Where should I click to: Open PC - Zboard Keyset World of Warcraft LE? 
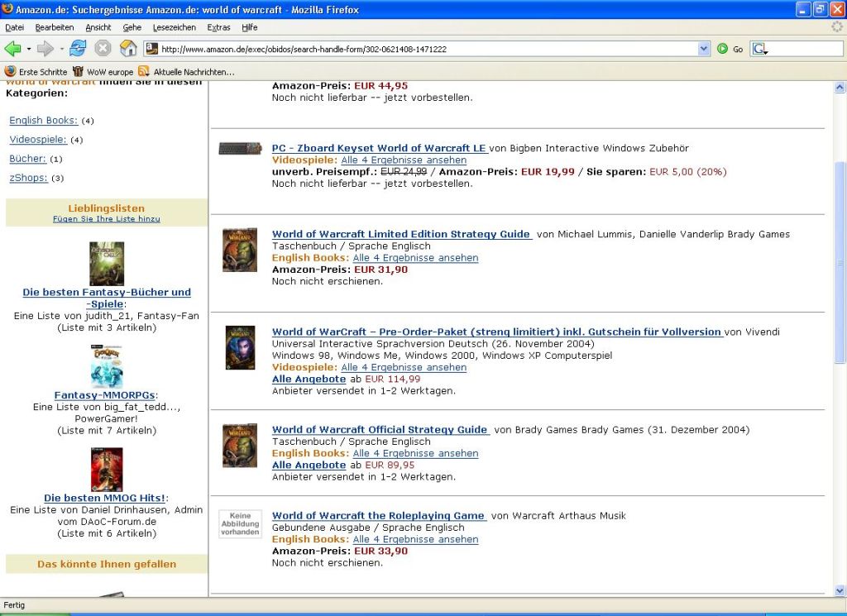tap(379, 148)
